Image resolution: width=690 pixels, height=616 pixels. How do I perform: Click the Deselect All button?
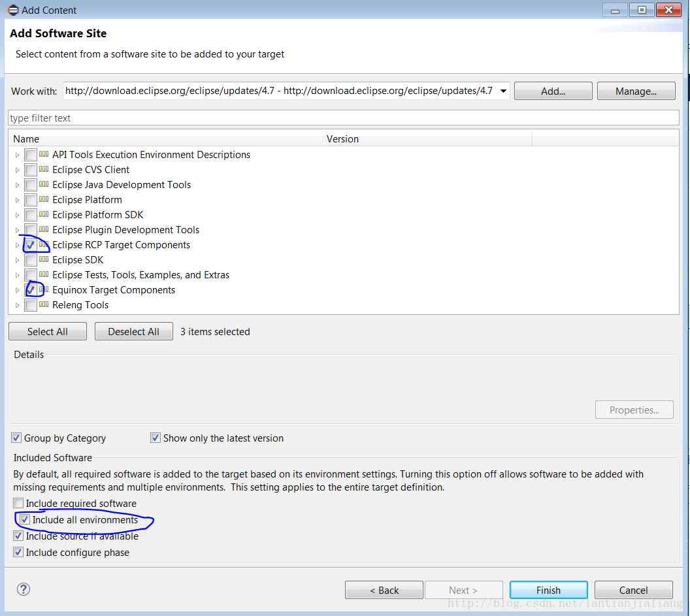pos(134,331)
